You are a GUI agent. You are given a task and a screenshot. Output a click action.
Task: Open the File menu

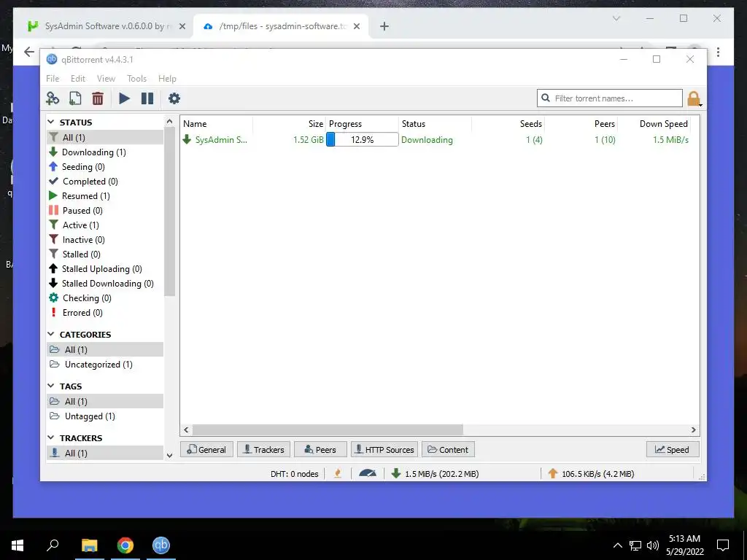[x=53, y=79]
